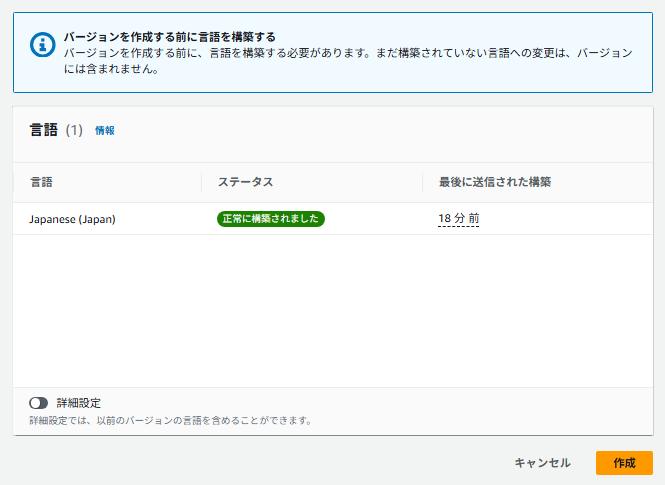Toggle the 詳細設定 switch
The width and height of the screenshot is (665, 485).
[x=39, y=403]
